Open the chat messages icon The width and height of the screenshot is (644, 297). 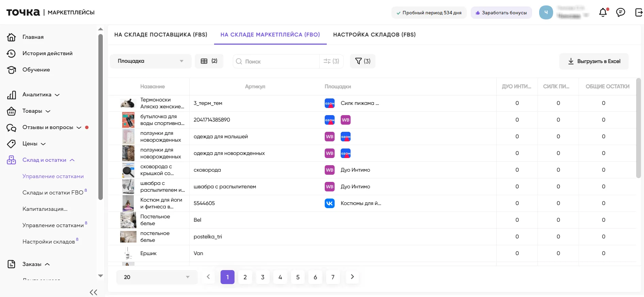tap(621, 13)
